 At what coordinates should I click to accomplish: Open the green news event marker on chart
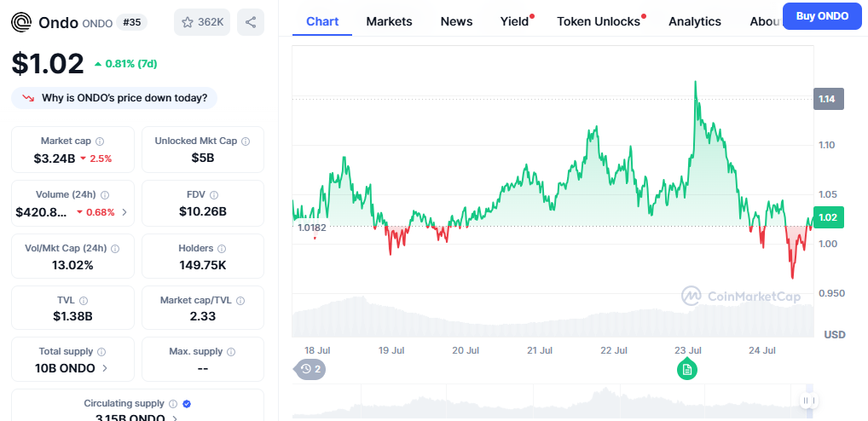[687, 369]
